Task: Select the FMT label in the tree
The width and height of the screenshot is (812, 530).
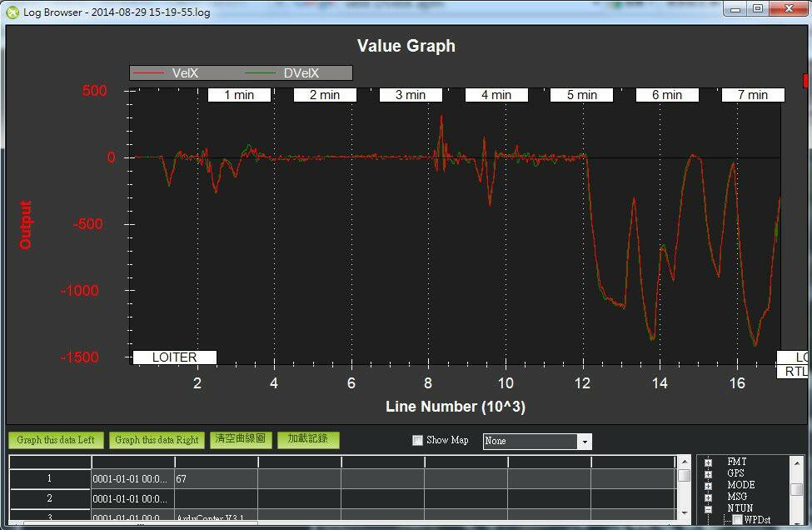Action: 736,461
